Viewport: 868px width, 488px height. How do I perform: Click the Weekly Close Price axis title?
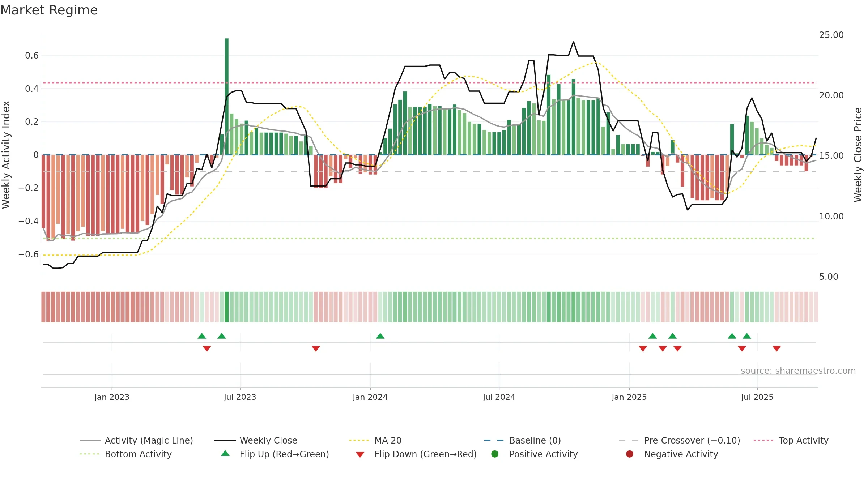coord(858,155)
